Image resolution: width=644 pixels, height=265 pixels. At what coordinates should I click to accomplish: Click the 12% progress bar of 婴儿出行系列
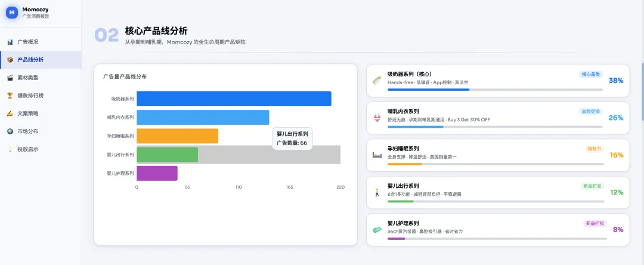(496, 201)
